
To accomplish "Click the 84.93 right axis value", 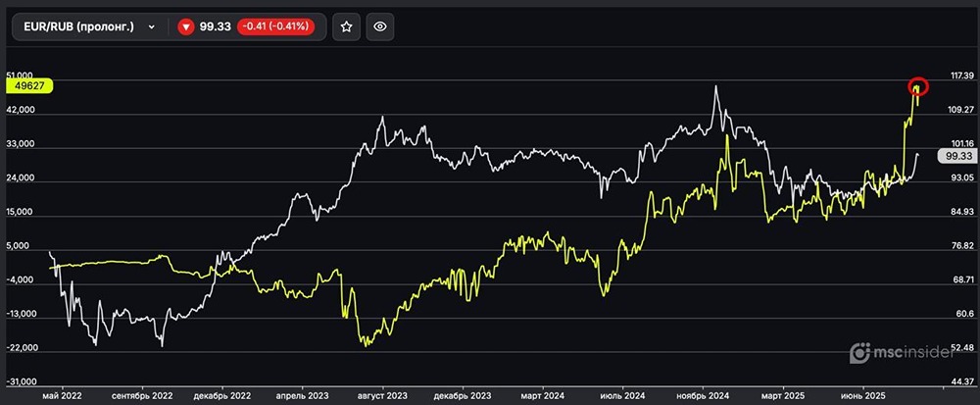I will pos(963,212).
